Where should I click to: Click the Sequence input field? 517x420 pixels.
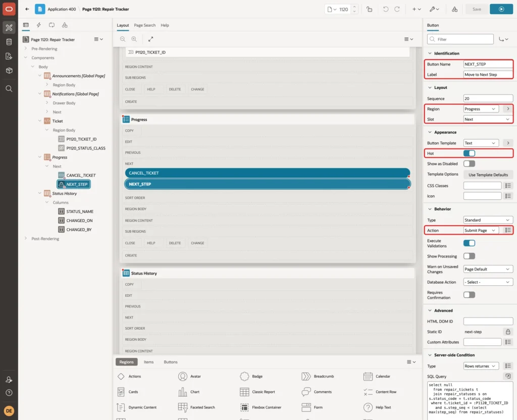pyautogui.click(x=488, y=98)
